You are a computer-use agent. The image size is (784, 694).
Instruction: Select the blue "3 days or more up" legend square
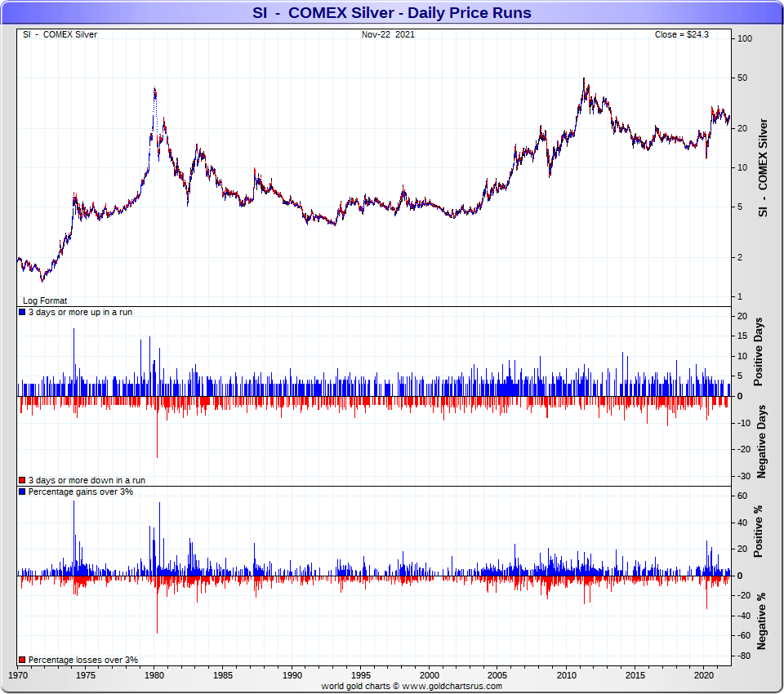[20, 312]
